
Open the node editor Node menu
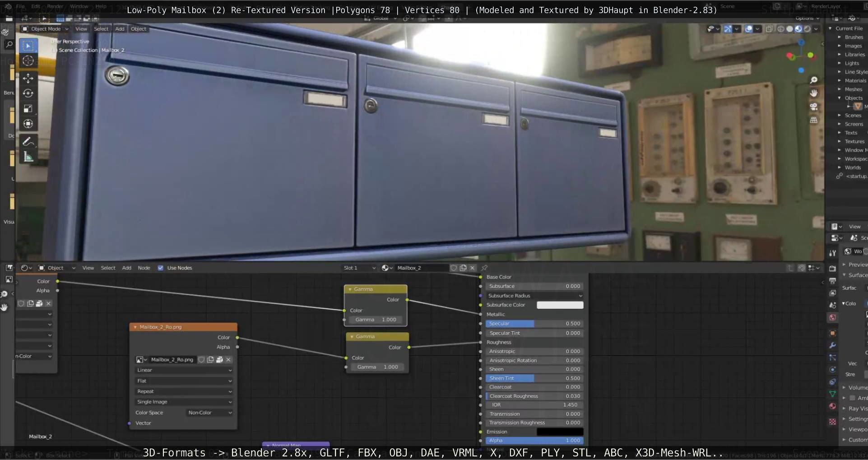pyautogui.click(x=144, y=268)
